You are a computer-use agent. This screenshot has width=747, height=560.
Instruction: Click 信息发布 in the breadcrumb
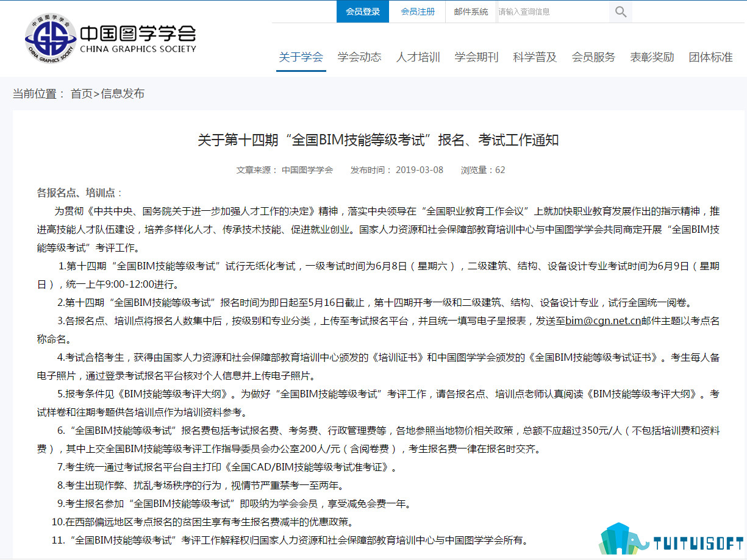point(123,94)
